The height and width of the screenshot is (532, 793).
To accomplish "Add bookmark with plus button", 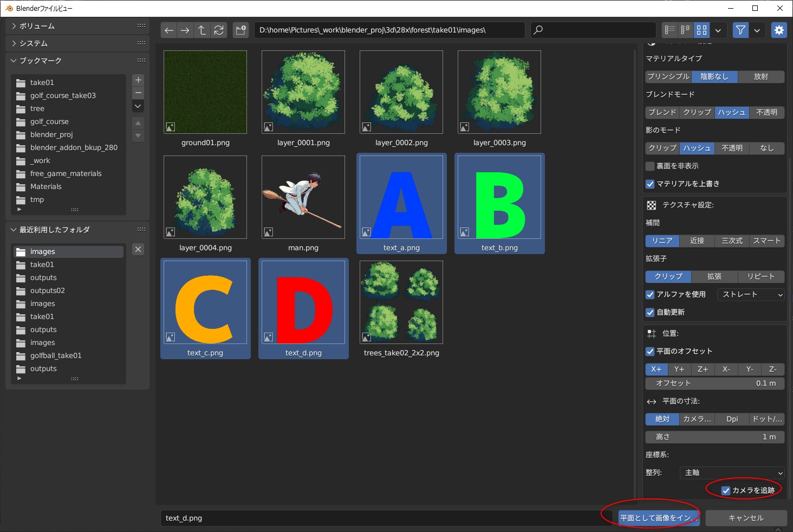I will click(138, 80).
